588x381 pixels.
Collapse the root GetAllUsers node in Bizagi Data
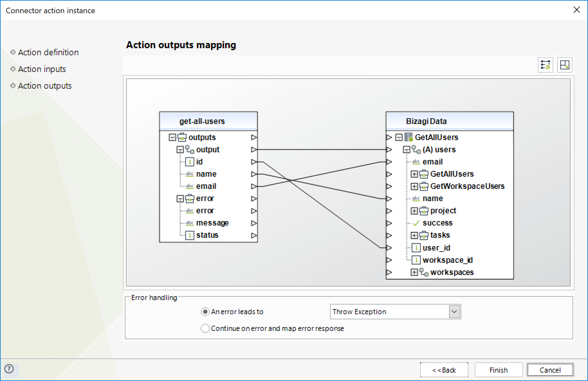point(399,137)
